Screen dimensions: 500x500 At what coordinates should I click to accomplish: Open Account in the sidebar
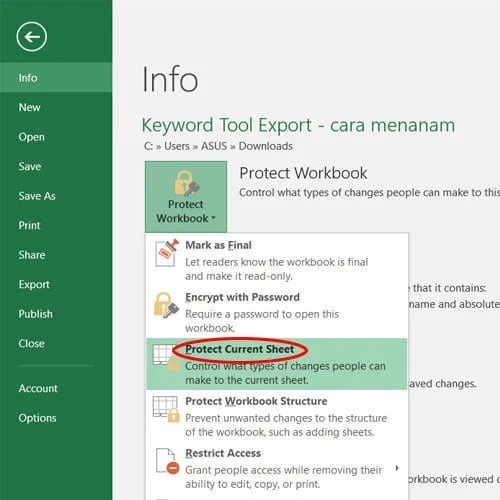56,388
